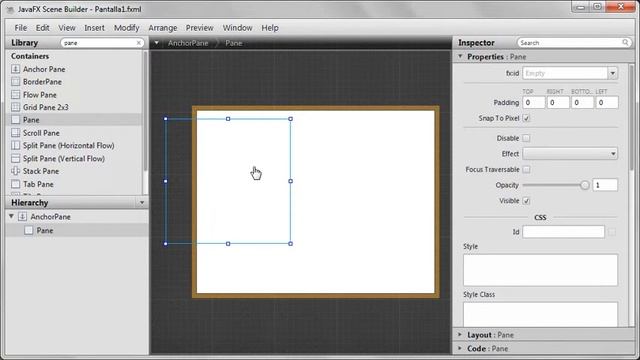This screenshot has height=360, width=640.
Task: Click the JavaFX Scene Builder title bar icon
Action: pyautogui.click(x=10, y=9)
